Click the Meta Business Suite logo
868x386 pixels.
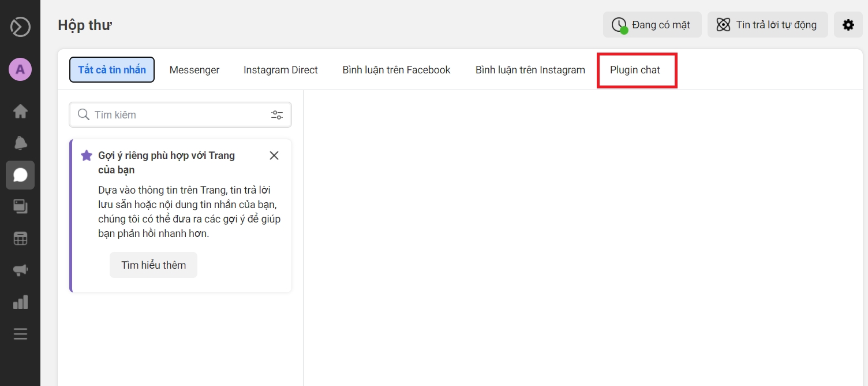pyautogui.click(x=20, y=27)
